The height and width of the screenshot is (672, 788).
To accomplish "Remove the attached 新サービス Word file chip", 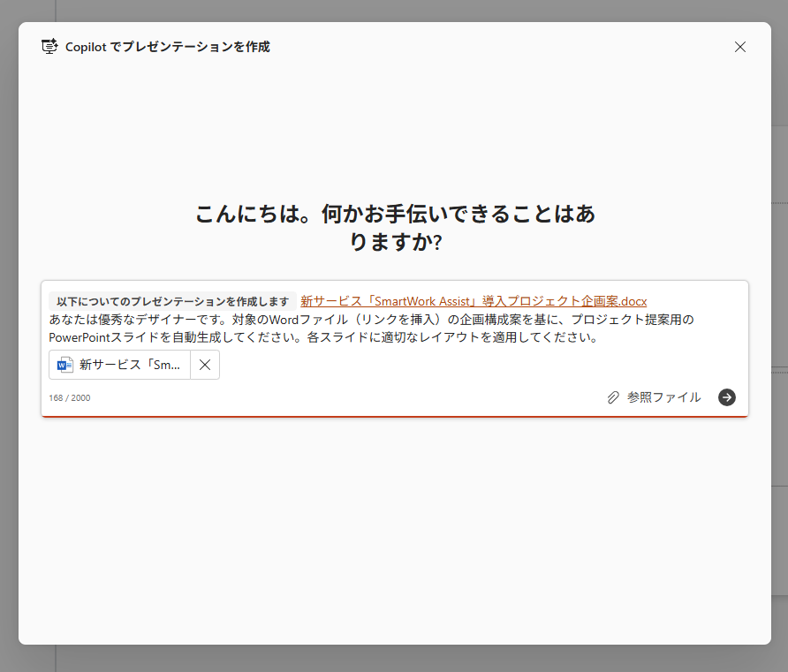I will [x=205, y=365].
